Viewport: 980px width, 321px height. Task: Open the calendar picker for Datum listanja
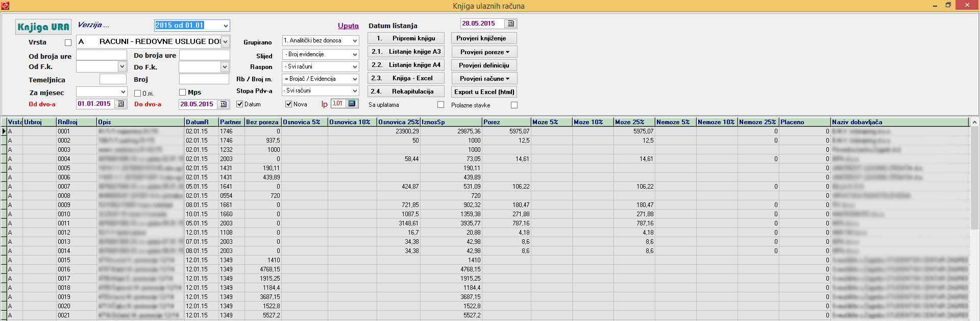point(510,24)
